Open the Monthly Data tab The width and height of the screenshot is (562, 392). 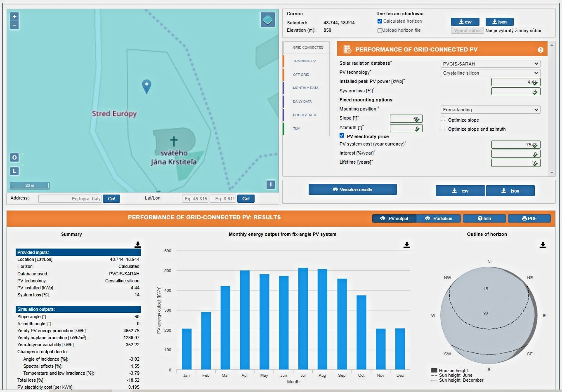(x=306, y=88)
